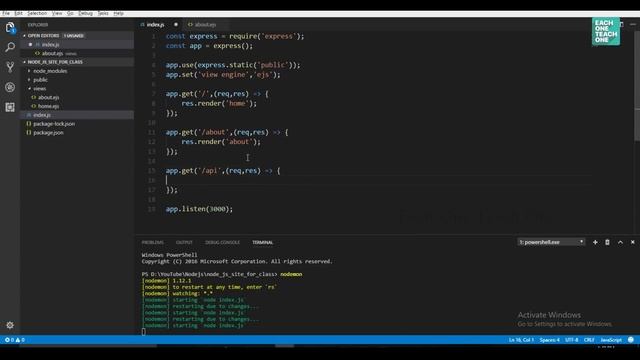This screenshot has width=640, height=360.
Task: Maximize terminal panel with up chevron
Action: tap(620, 242)
